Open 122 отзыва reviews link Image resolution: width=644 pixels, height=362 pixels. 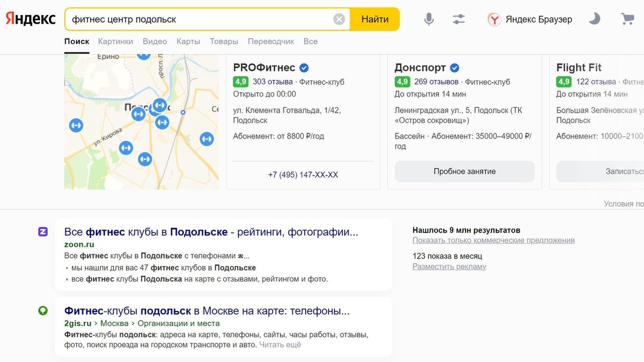[x=596, y=82]
